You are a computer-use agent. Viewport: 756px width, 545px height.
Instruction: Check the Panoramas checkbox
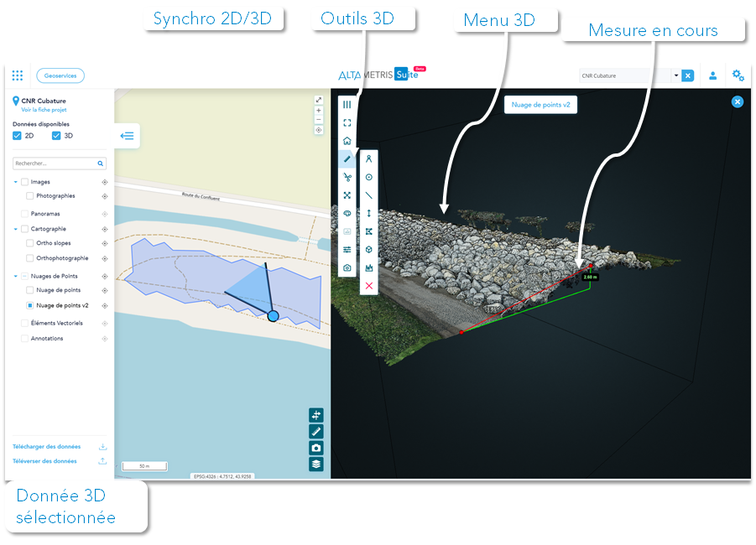(x=24, y=214)
